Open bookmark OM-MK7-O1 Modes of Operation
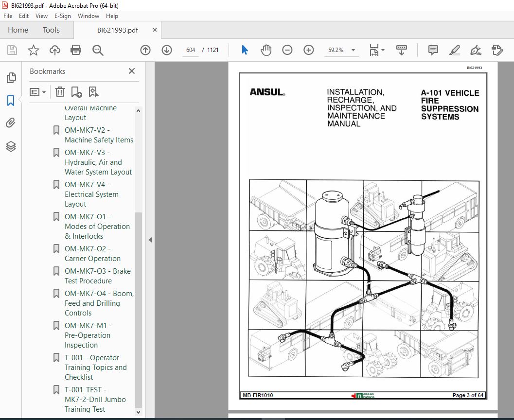Image resolution: width=514 pixels, height=420 pixels. [97, 227]
